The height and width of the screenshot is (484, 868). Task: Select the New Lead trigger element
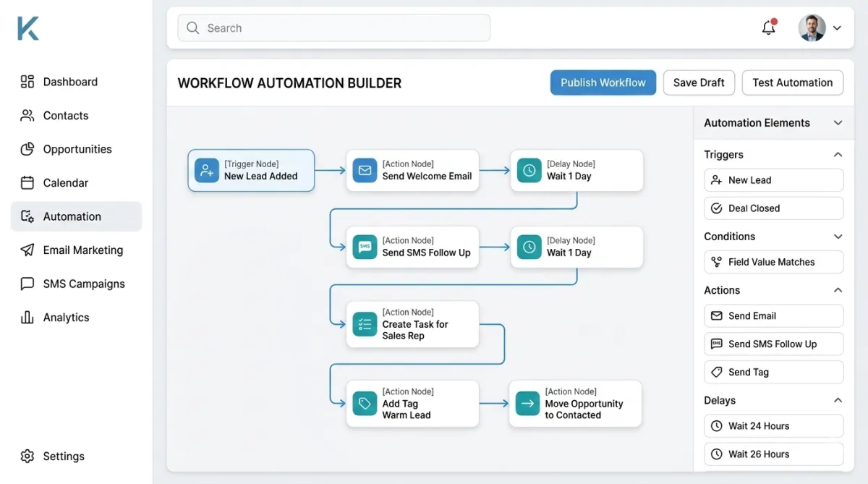pos(773,180)
